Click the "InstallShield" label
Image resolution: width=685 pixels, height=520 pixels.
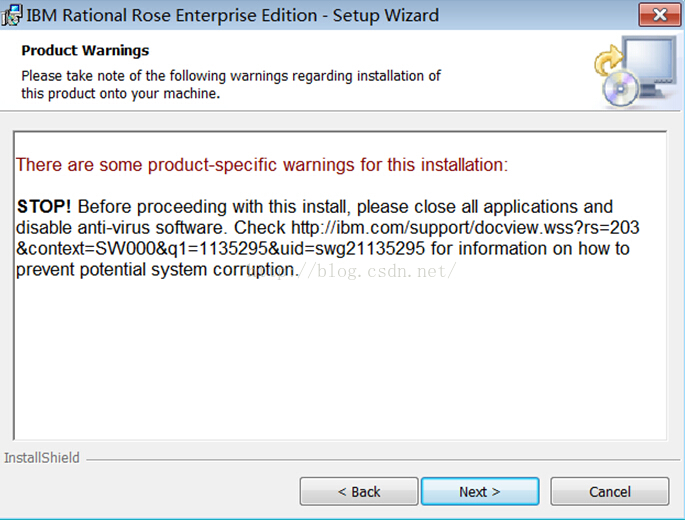click(42, 458)
